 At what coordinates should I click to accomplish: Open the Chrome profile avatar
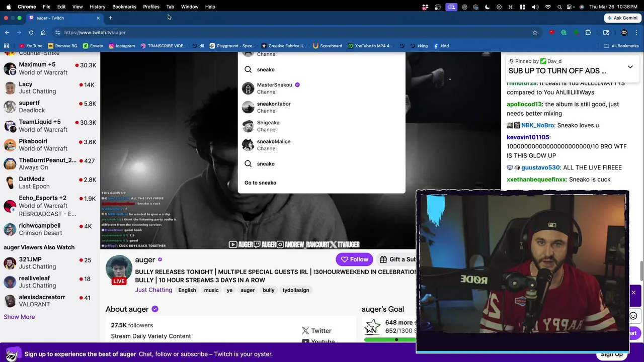[624, 33]
